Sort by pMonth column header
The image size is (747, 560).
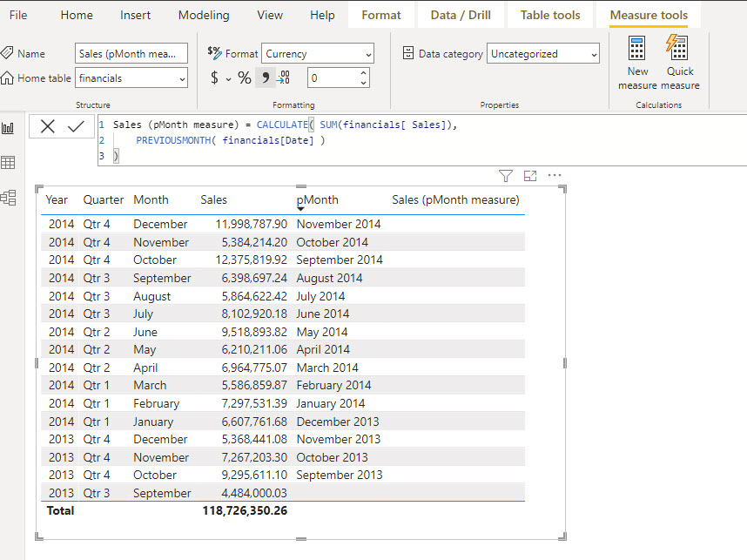tap(317, 199)
